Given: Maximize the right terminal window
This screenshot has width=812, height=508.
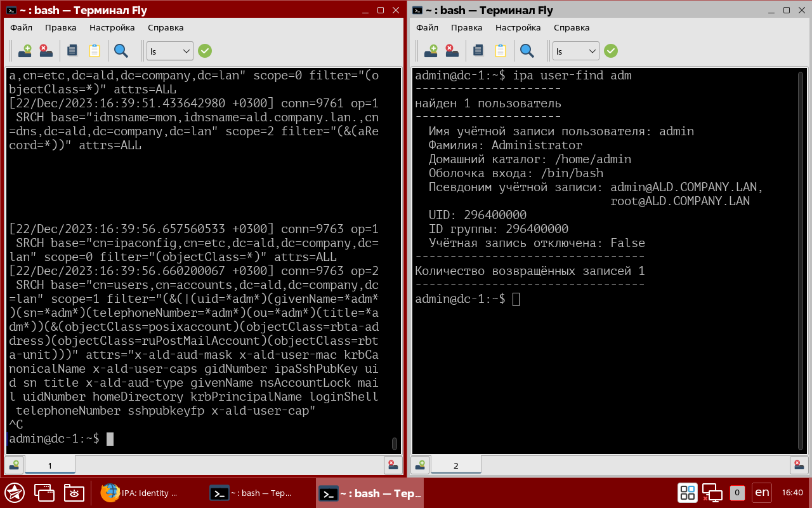Looking at the screenshot, I should coord(787,11).
